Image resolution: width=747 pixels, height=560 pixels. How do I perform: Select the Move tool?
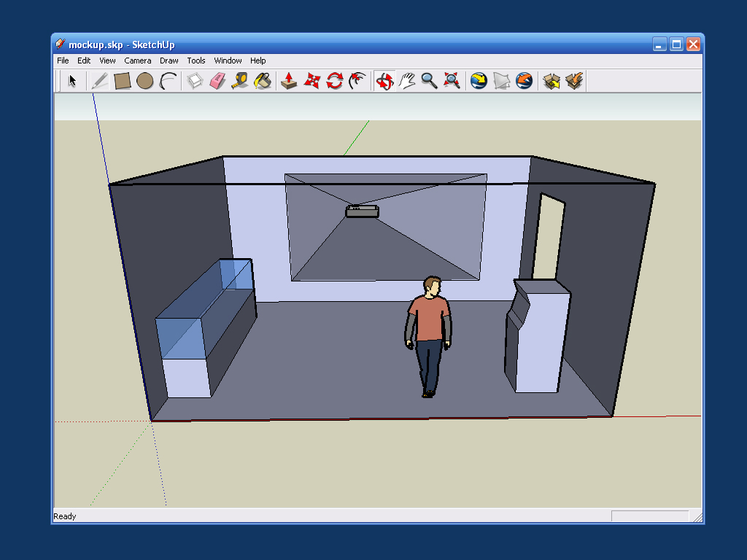coord(311,81)
